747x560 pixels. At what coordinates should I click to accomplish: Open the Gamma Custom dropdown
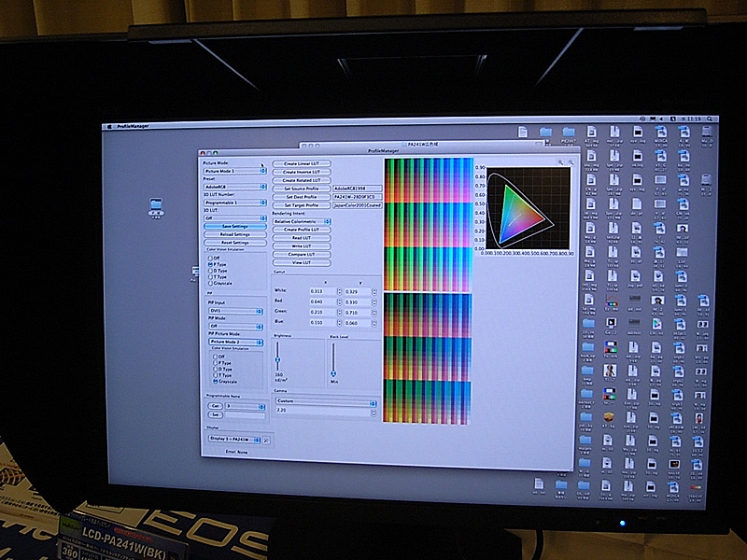(x=325, y=403)
